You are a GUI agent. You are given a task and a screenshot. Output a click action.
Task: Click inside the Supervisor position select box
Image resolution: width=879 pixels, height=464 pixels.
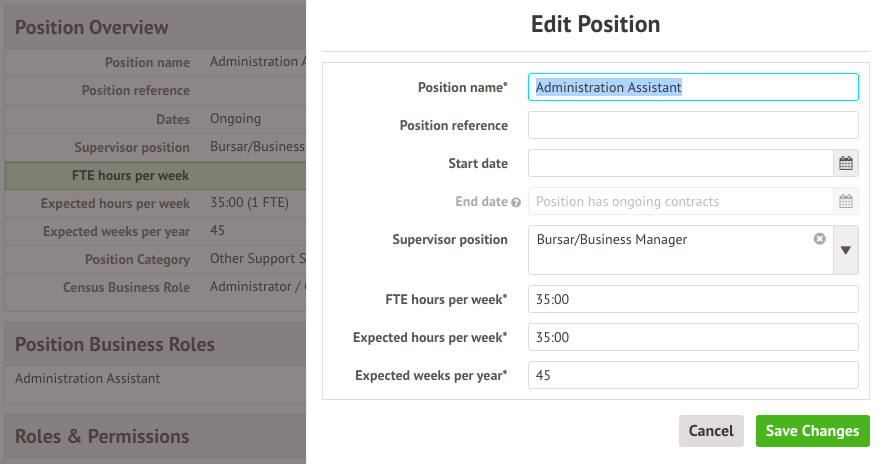pos(670,250)
